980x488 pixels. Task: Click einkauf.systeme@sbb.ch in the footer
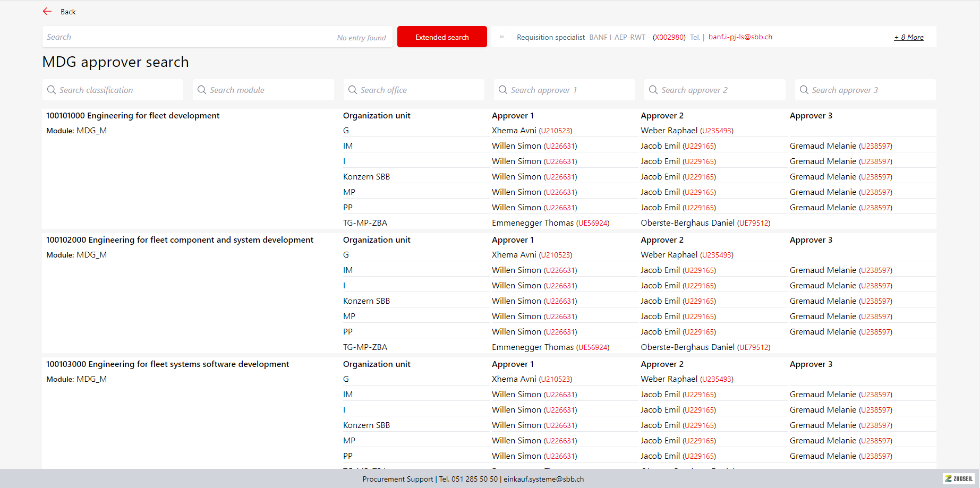click(x=543, y=479)
